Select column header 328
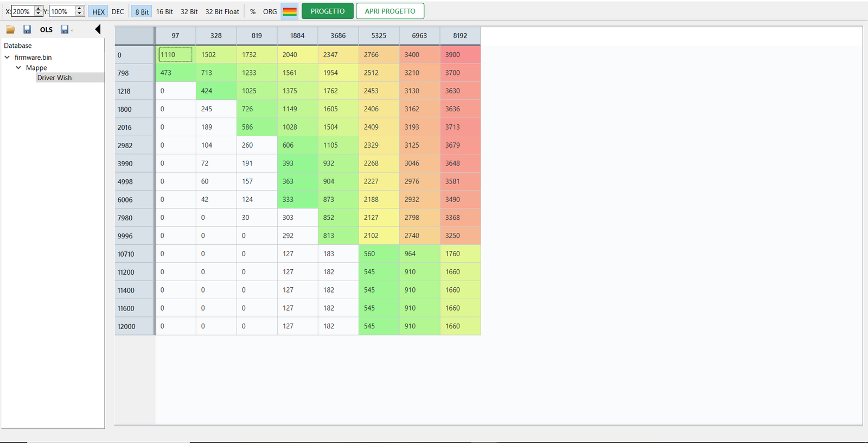 [216, 36]
